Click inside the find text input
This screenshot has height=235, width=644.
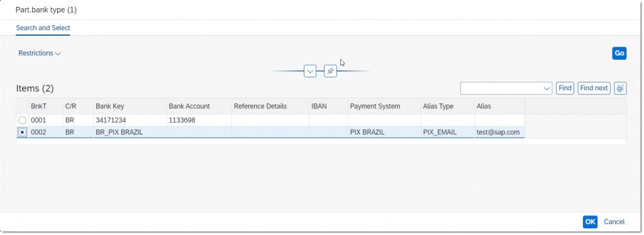click(x=501, y=88)
